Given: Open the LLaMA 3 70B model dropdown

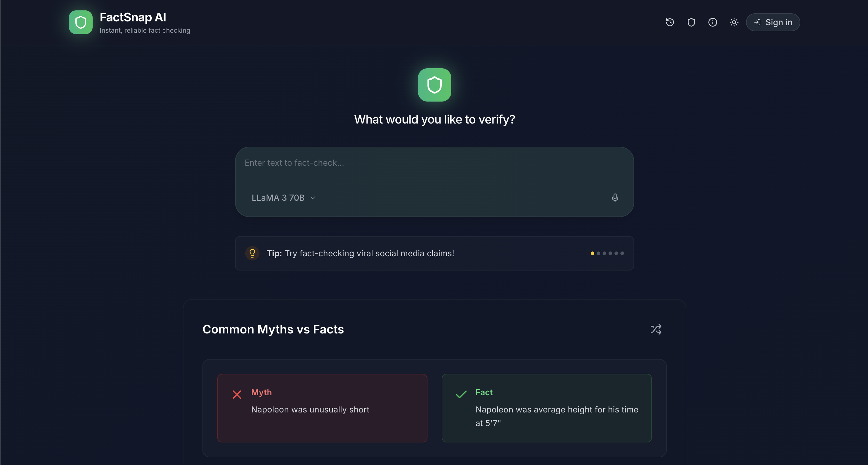Looking at the screenshot, I should pos(283,198).
